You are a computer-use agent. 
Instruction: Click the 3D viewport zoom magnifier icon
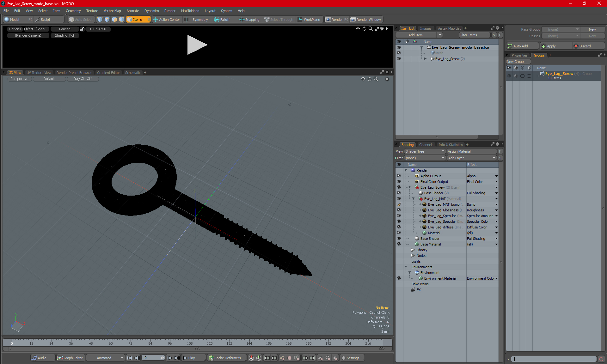(x=376, y=79)
